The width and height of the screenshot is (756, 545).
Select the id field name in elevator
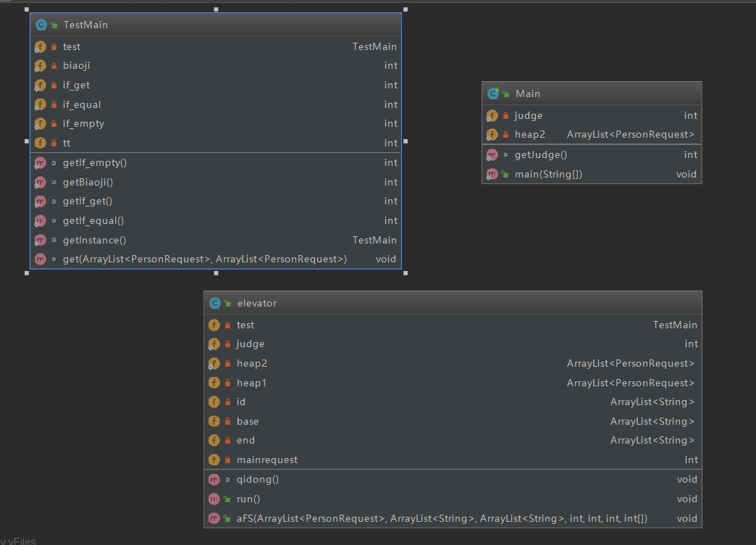(x=240, y=402)
